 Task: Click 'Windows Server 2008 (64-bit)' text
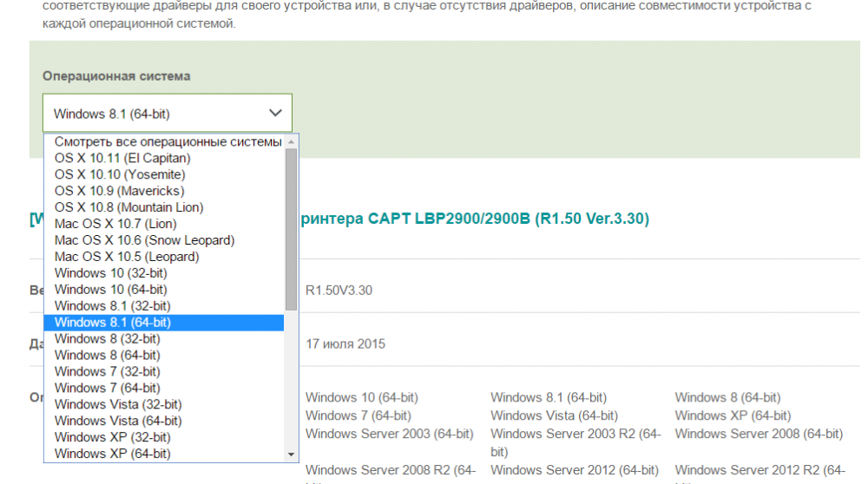point(759,434)
